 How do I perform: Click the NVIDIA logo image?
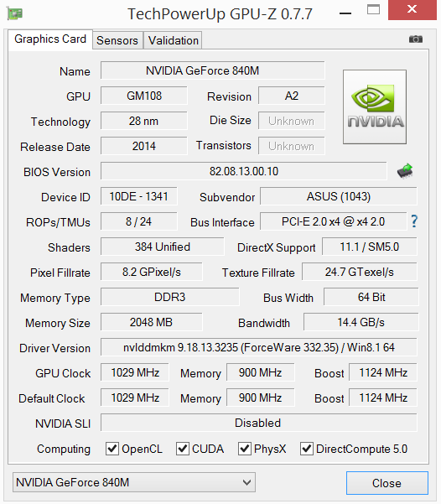[375, 107]
